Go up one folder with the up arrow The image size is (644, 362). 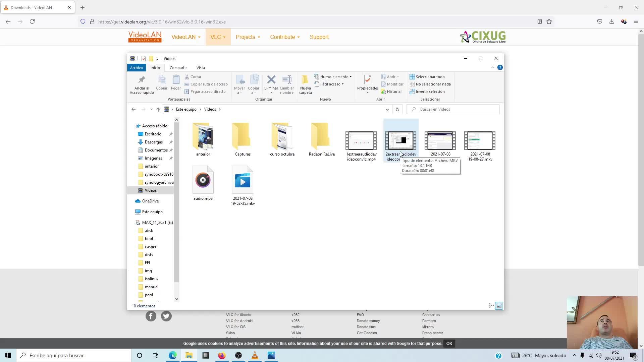pyautogui.click(x=158, y=109)
